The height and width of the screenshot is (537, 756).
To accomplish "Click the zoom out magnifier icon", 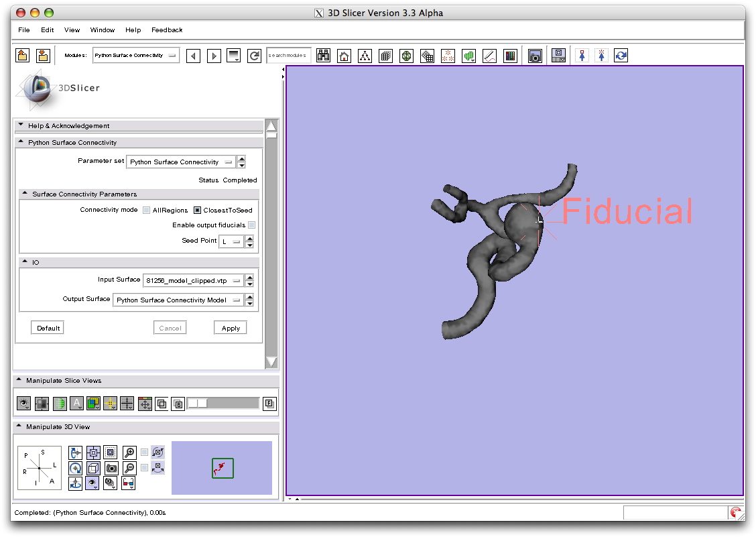I will click(129, 469).
